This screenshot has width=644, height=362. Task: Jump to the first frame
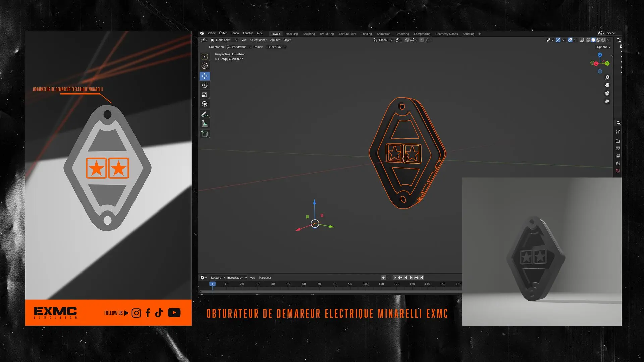point(395,278)
